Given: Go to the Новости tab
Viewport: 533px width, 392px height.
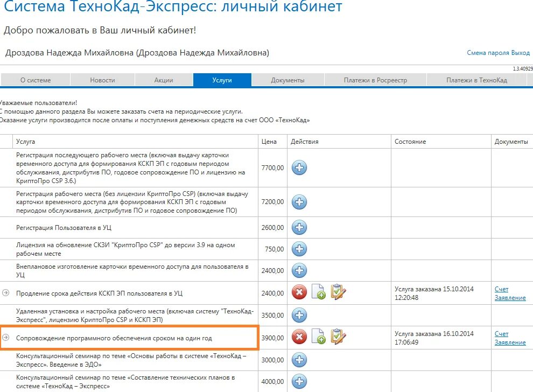Looking at the screenshot, I should [102, 79].
